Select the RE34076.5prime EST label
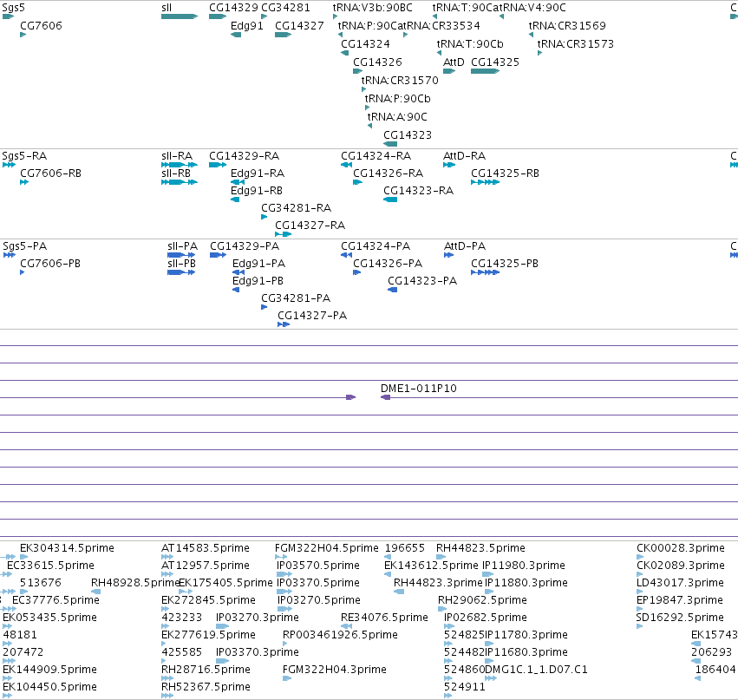The image size is (738, 700). tap(384, 618)
